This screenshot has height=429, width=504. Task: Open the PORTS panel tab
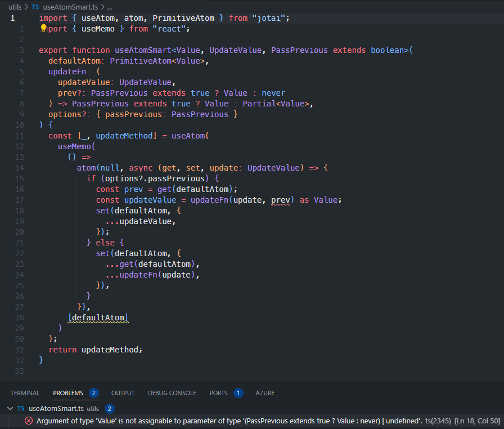coord(219,393)
